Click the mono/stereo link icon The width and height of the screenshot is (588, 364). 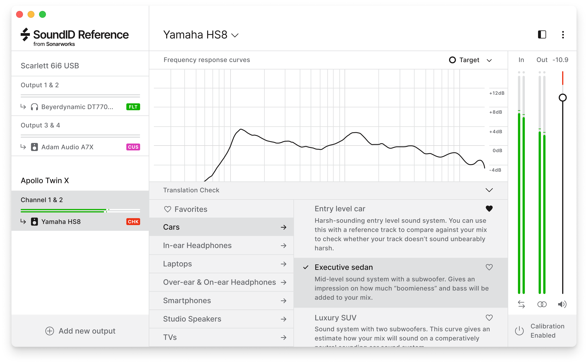click(x=541, y=304)
